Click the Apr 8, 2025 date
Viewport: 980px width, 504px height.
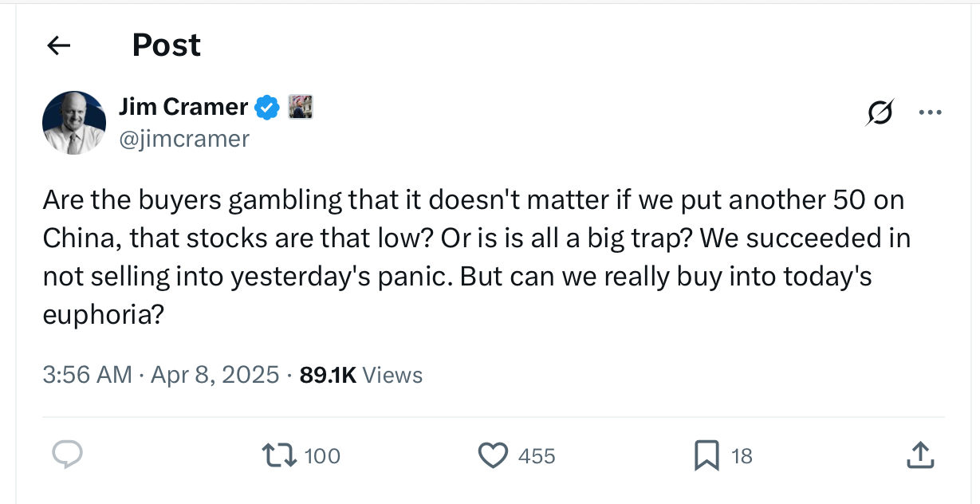click(212, 375)
